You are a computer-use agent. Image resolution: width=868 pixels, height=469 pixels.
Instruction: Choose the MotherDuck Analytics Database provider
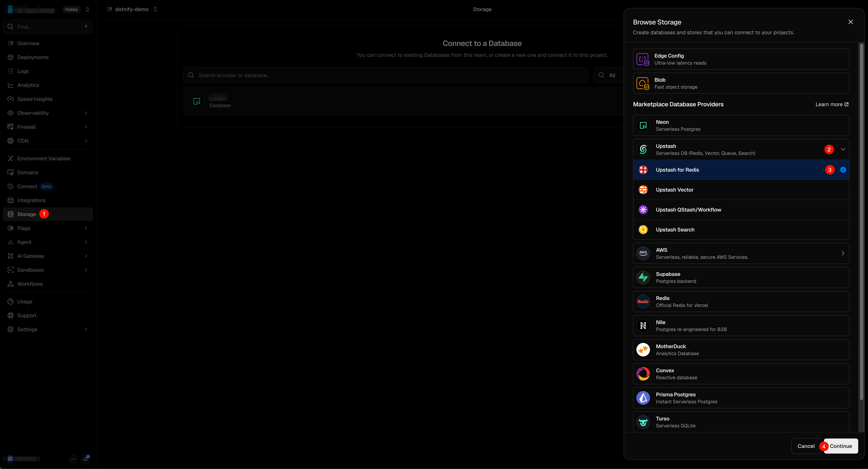pyautogui.click(x=741, y=350)
